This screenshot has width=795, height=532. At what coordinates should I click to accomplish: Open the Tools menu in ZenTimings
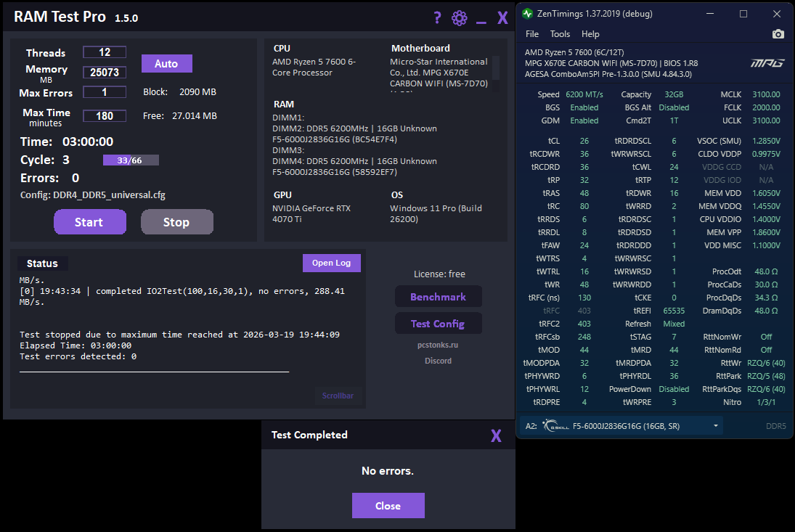pyautogui.click(x=560, y=34)
